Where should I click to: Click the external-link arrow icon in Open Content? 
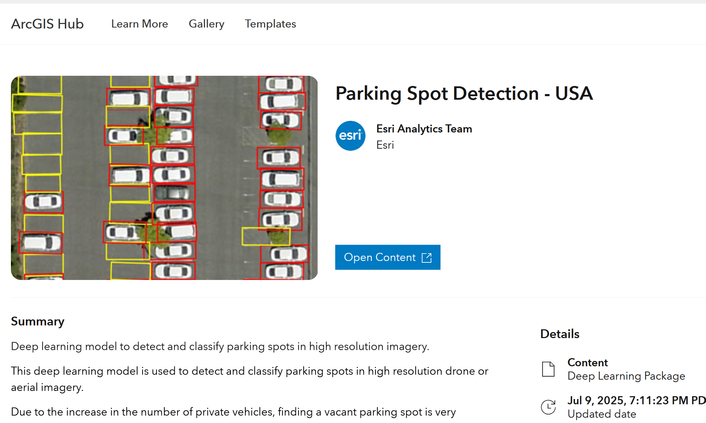tap(426, 258)
